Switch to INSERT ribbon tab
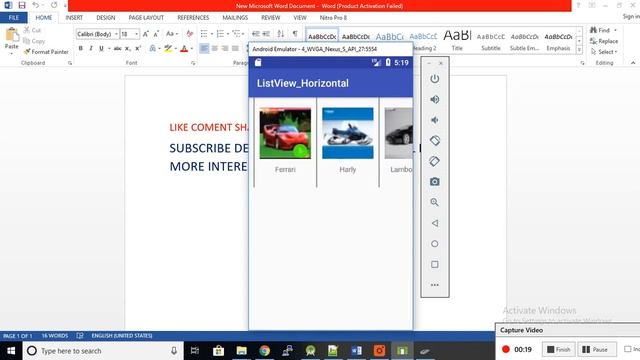 click(74, 18)
